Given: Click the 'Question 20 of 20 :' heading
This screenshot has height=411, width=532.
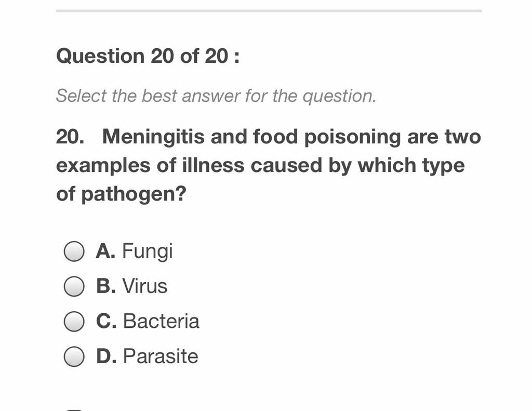Looking at the screenshot, I should [148, 56].
